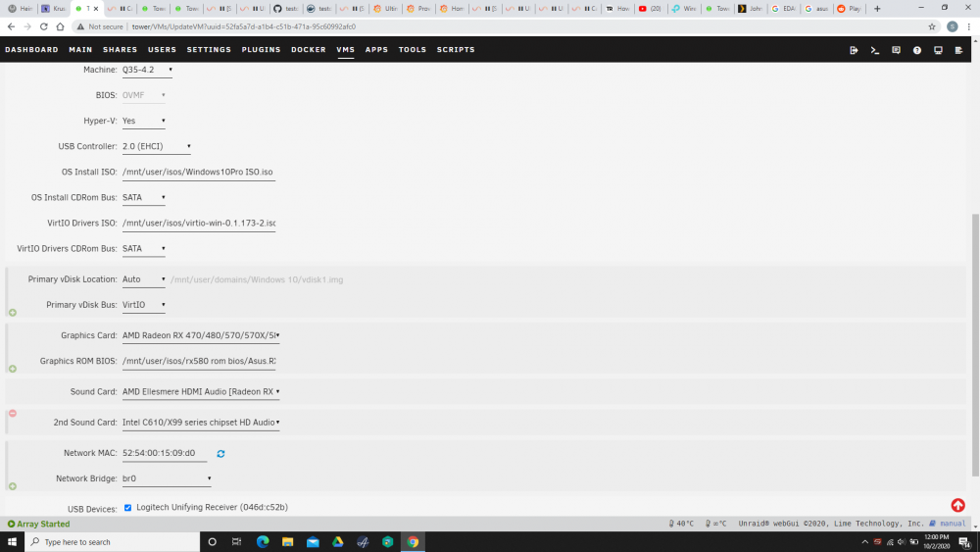Open the Mail app from the taskbar
This screenshot has height=552, width=980.
pyautogui.click(x=313, y=542)
